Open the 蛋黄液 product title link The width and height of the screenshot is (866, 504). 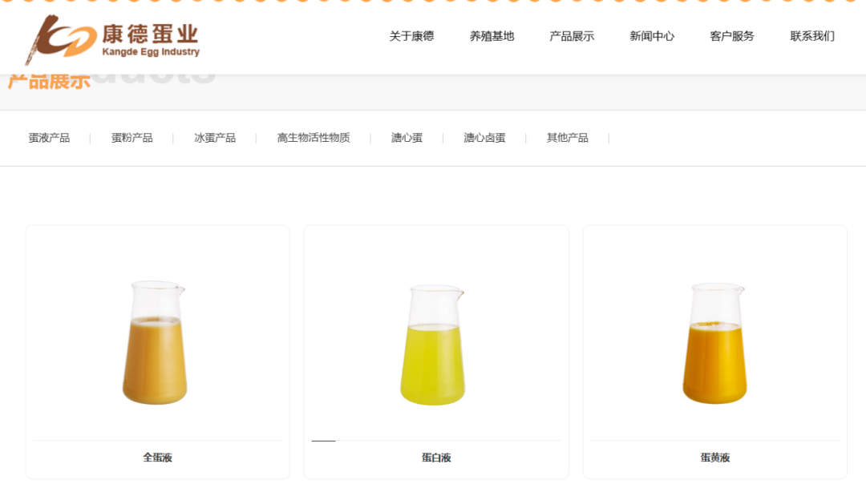tap(714, 458)
